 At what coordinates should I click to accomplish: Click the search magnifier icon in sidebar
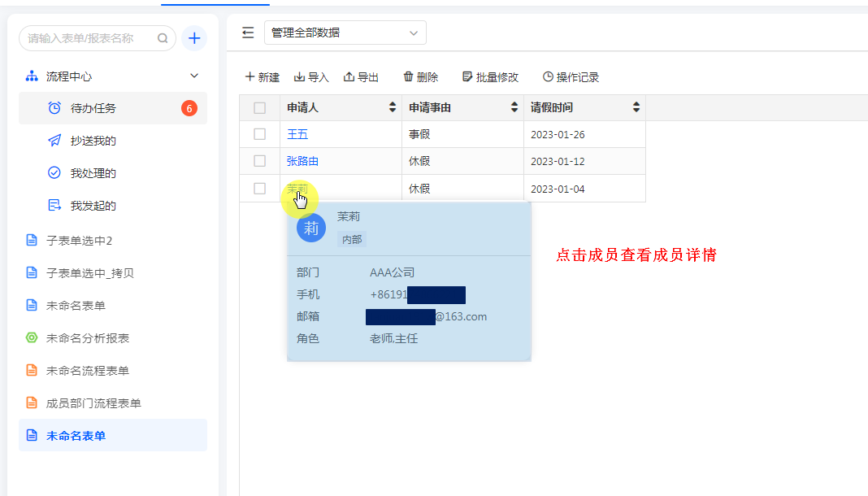coord(163,38)
